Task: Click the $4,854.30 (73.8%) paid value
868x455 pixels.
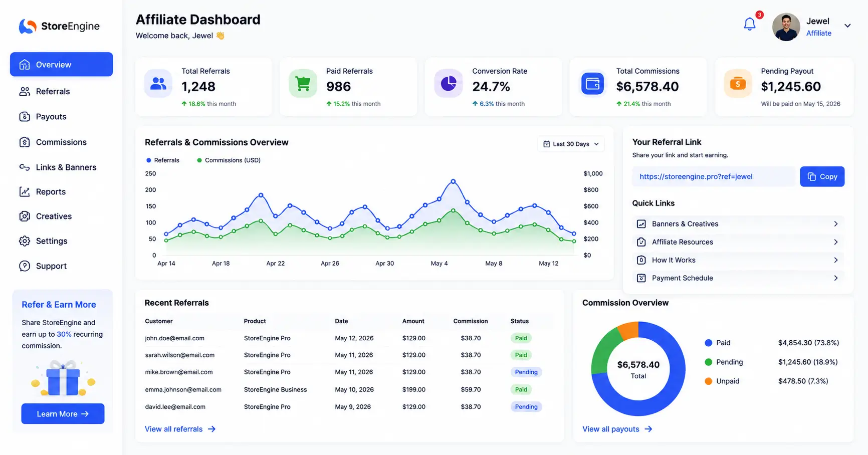Action: (x=808, y=343)
